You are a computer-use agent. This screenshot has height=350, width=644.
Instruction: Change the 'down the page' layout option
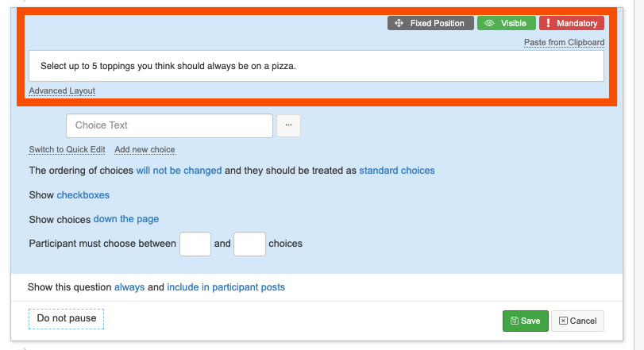(x=126, y=219)
